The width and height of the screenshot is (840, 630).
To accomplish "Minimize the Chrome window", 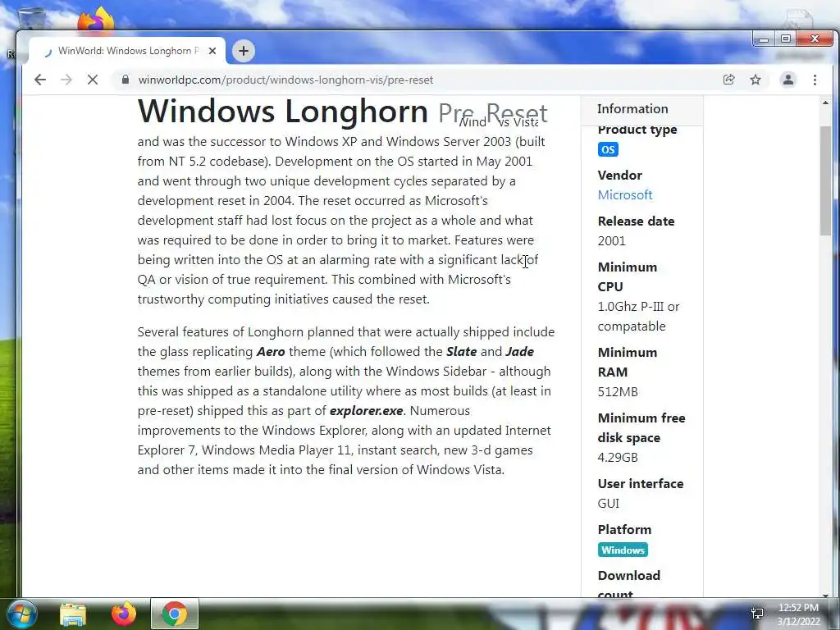I will (x=764, y=39).
